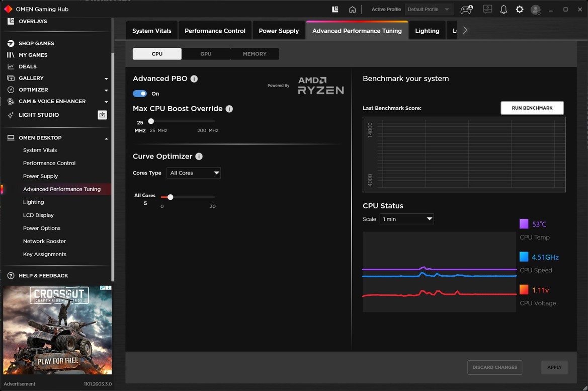The width and height of the screenshot is (588, 391).
Task: Expand the Cam & Voice Enhancer arrow
Action: pyautogui.click(x=106, y=102)
